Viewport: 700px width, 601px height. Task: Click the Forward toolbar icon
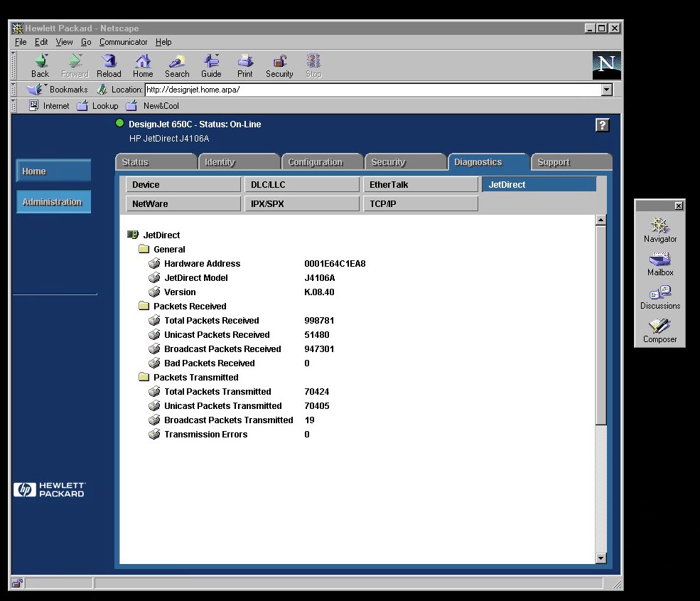point(75,65)
